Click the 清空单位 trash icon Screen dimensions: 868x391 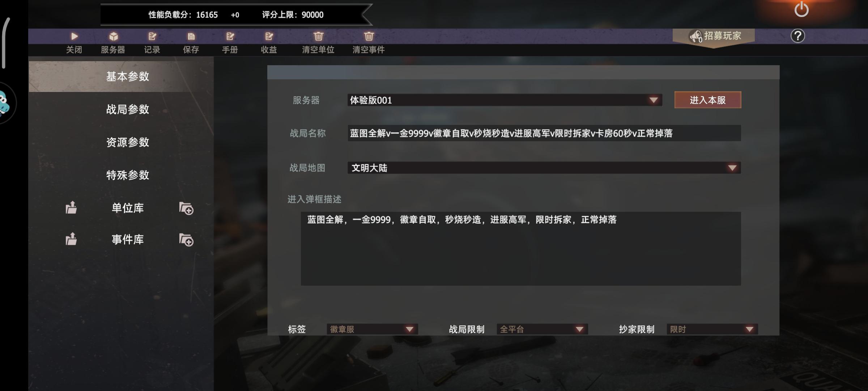tap(318, 36)
